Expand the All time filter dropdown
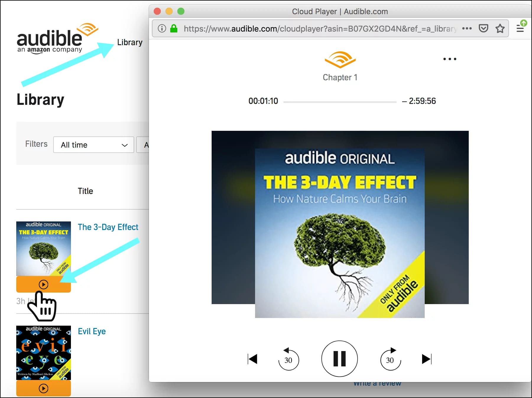The height and width of the screenshot is (398, 532). coord(94,145)
